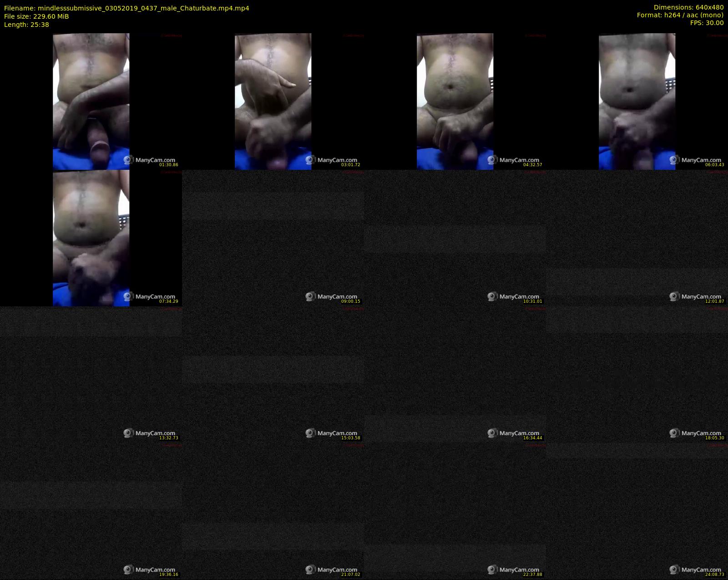The width and height of the screenshot is (728, 580).
Task: Select the 'Dimensions: 640x480' text
Action: pyautogui.click(x=688, y=7)
